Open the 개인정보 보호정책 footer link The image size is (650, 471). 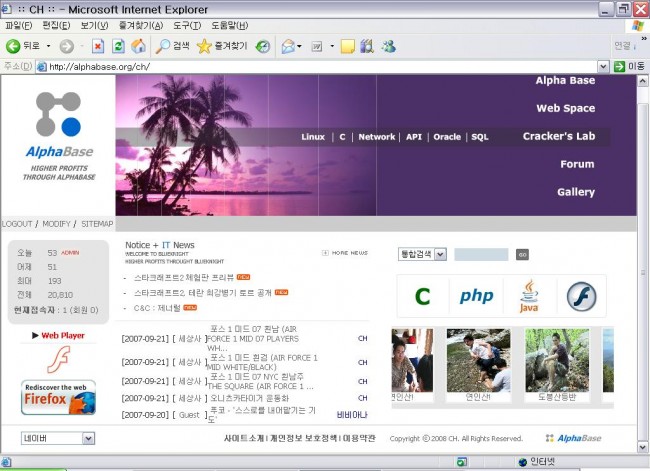tap(303, 438)
